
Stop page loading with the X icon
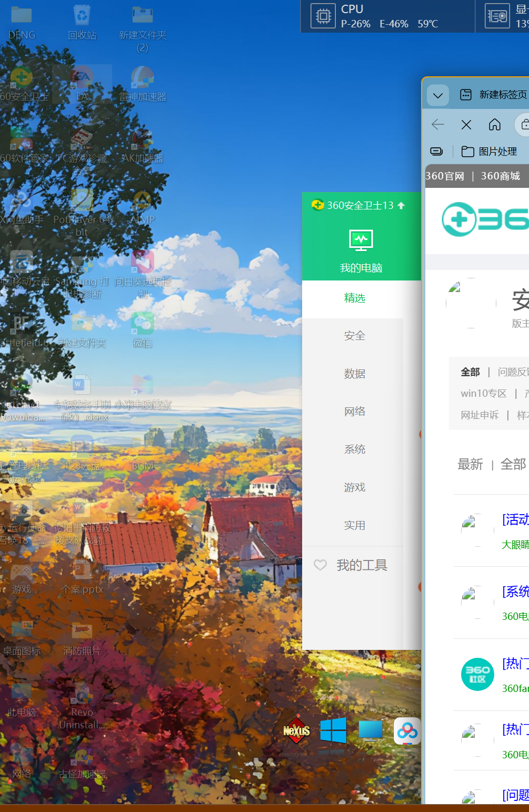tap(466, 125)
